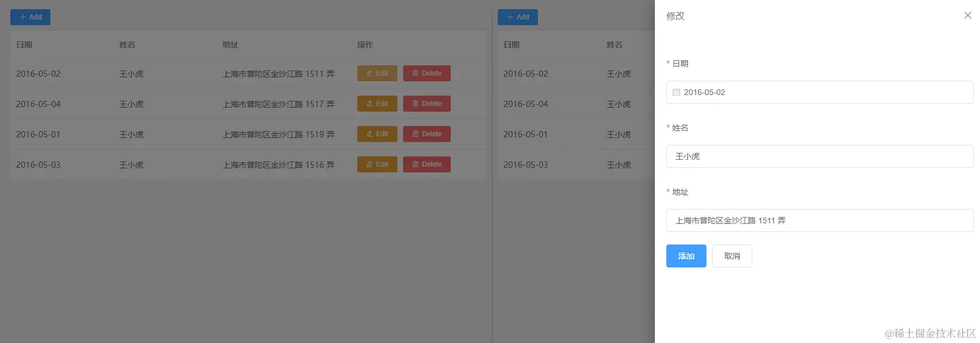Click 王小虎 in left table's 2016-05-02 row
980x343 pixels.
(x=131, y=74)
